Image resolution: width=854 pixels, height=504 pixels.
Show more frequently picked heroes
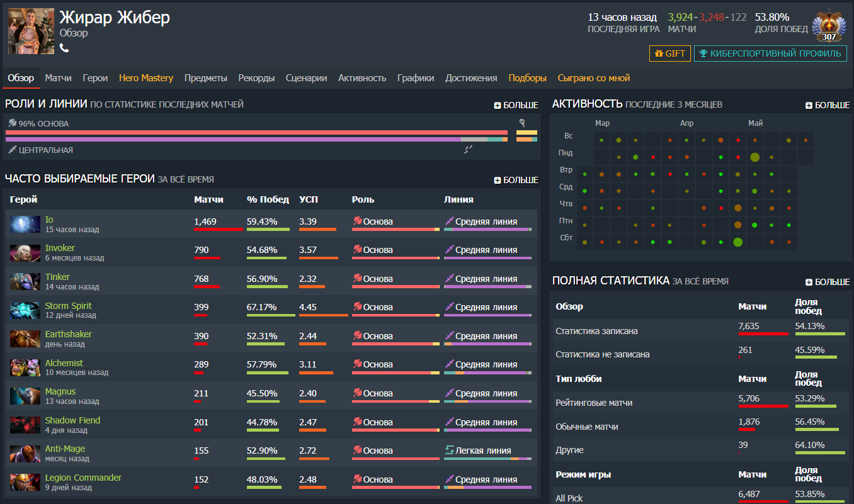point(516,180)
